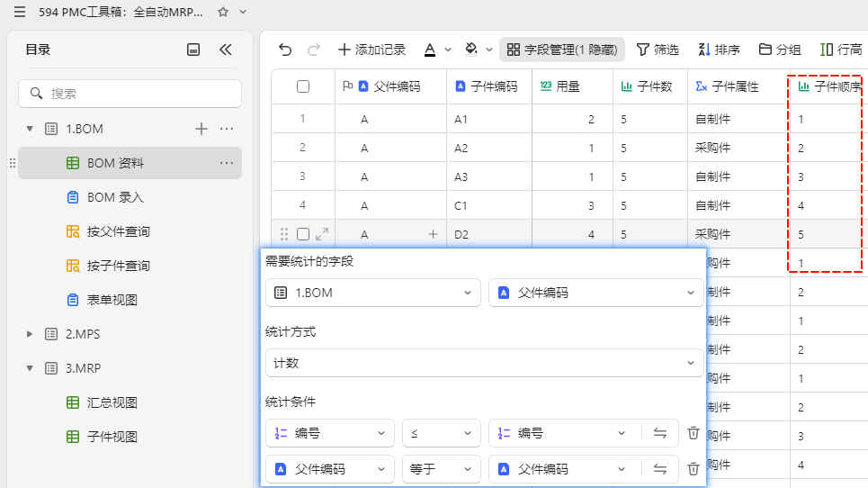Expand the 2.MPS tree node
This screenshot has width=868, height=488.
pos(30,334)
